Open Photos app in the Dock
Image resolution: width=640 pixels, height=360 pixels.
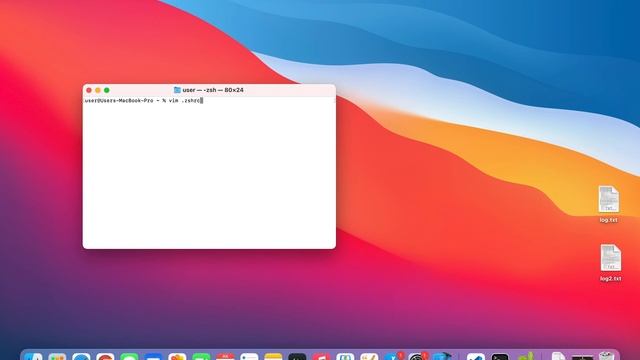(177, 357)
